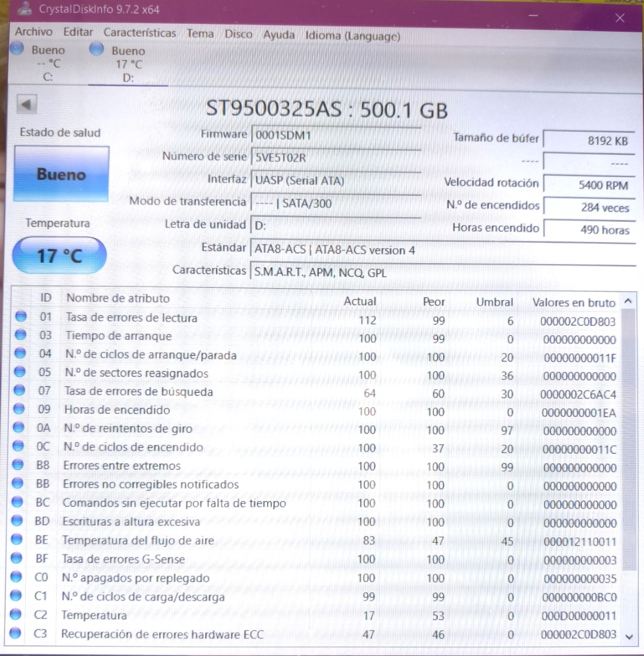The image size is (644, 656).
Task: Open the Archivo menu
Action: pos(34,32)
